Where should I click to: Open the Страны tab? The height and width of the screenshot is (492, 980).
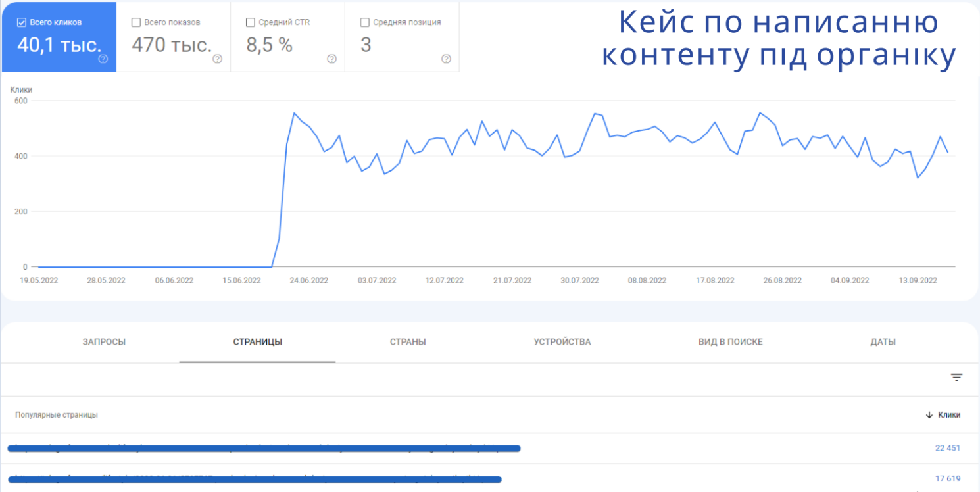[x=408, y=342]
